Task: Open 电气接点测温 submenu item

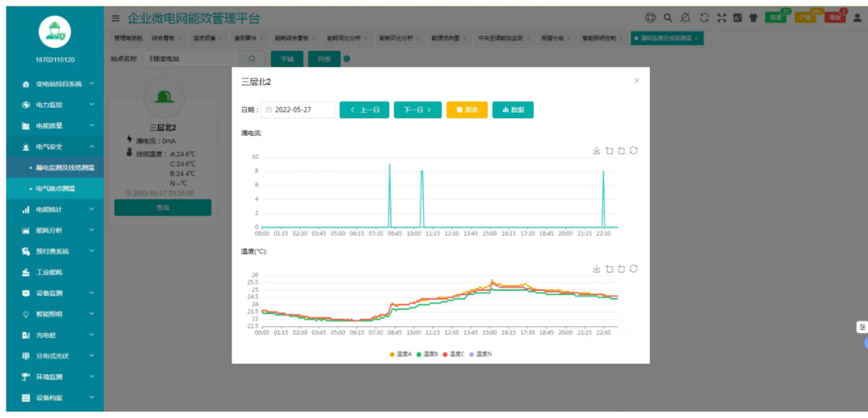Action: tap(56, 189)
